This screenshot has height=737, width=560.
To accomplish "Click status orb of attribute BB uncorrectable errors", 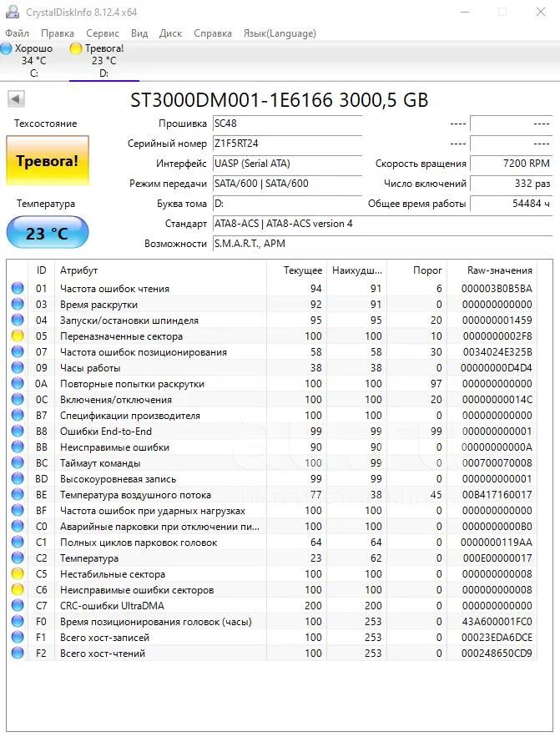I will coord(18,447).
